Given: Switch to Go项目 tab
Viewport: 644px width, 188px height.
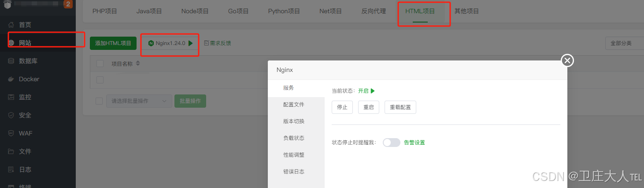Looking at the screenshot, I should 238,11.
